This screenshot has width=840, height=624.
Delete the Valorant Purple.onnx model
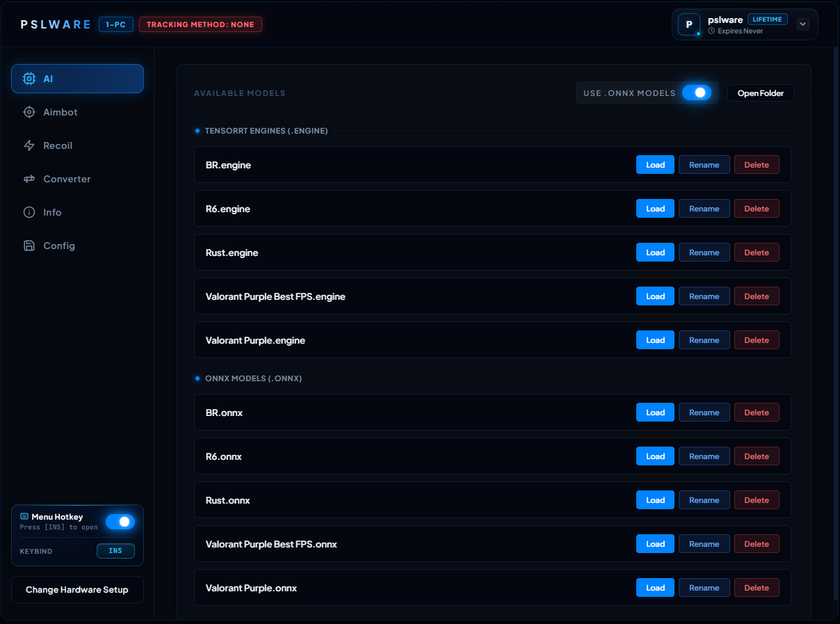click(x=757, y=588)
